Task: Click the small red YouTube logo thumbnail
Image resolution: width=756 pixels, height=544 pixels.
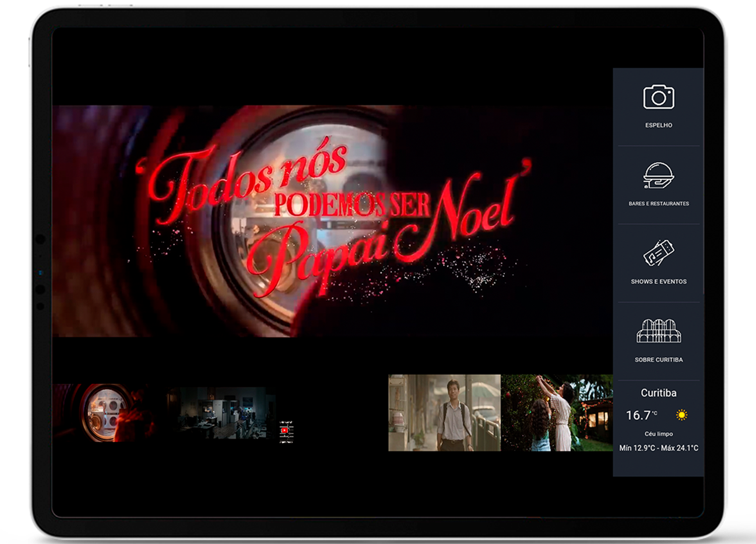Action: pyautogui.click(x=286, y=431)
